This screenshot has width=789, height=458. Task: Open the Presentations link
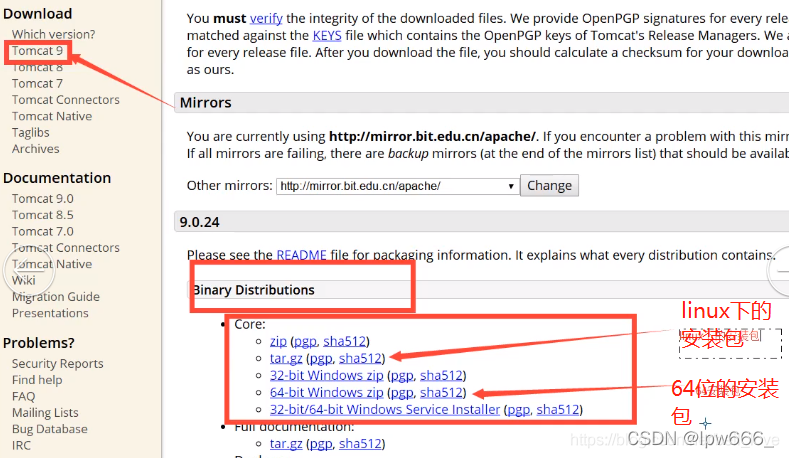click(x=50, y=313)
